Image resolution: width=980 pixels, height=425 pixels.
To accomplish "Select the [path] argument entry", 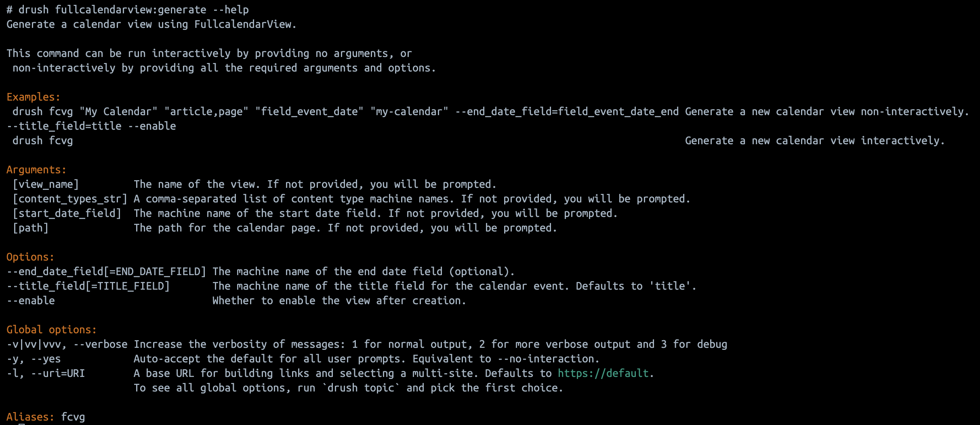I will [31, 228].
